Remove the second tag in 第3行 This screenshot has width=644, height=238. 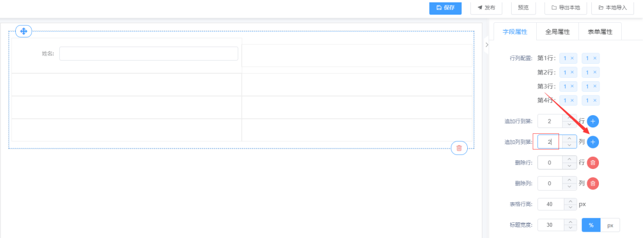pyautogui.click(x=594, y=87)
